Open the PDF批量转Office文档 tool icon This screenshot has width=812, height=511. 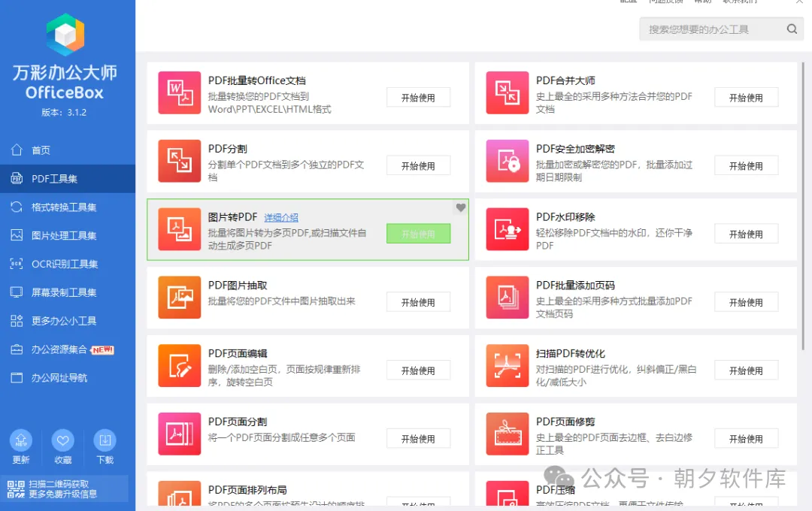(x=178, y=92)
